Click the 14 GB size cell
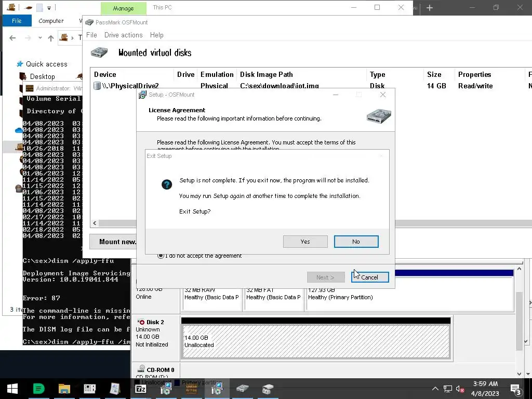The image size is (532, 399). coord(436,86)
